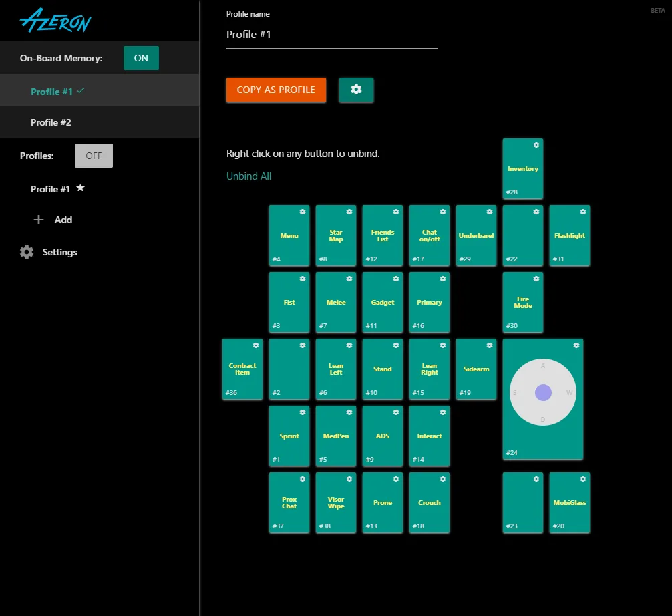Select on-board Profile #1
672x616 pixels.
[x=100, y=92]
